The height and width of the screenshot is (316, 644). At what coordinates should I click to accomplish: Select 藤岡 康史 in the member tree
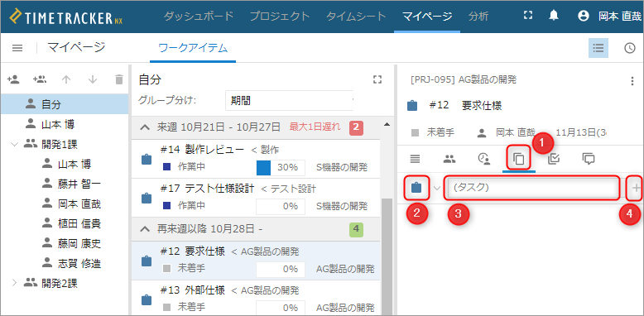(79, 243)
